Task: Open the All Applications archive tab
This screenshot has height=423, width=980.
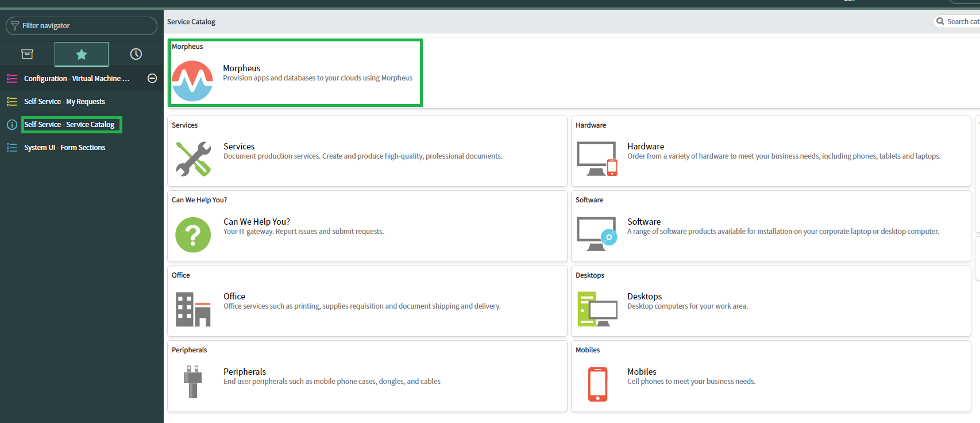Action: 27,54
